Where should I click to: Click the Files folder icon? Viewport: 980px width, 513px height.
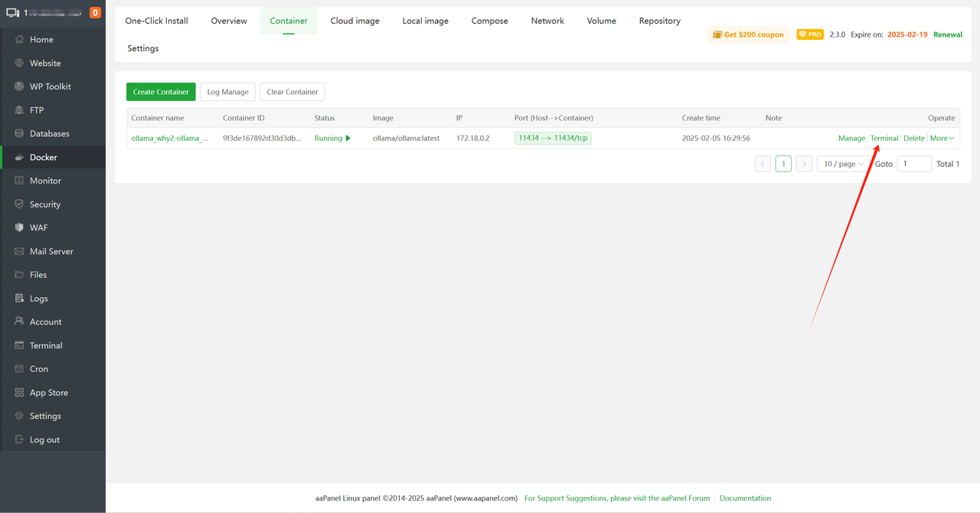pyautogui.click(x=19, y=275)
